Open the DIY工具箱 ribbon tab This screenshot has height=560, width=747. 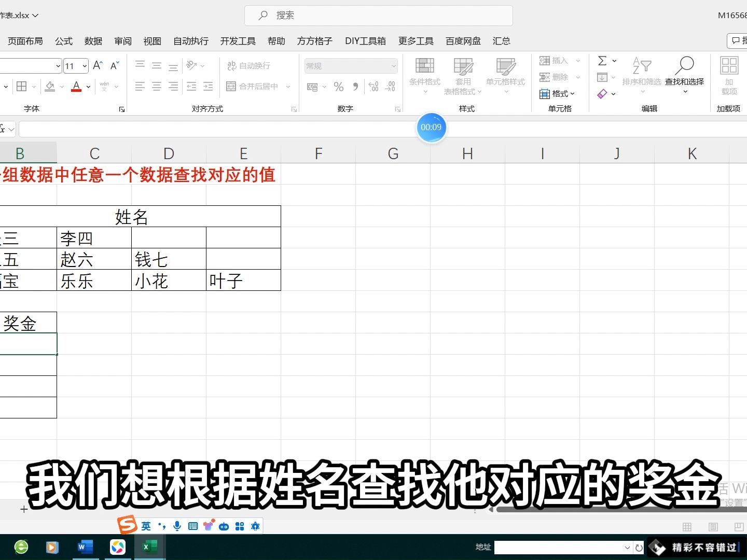366,41
